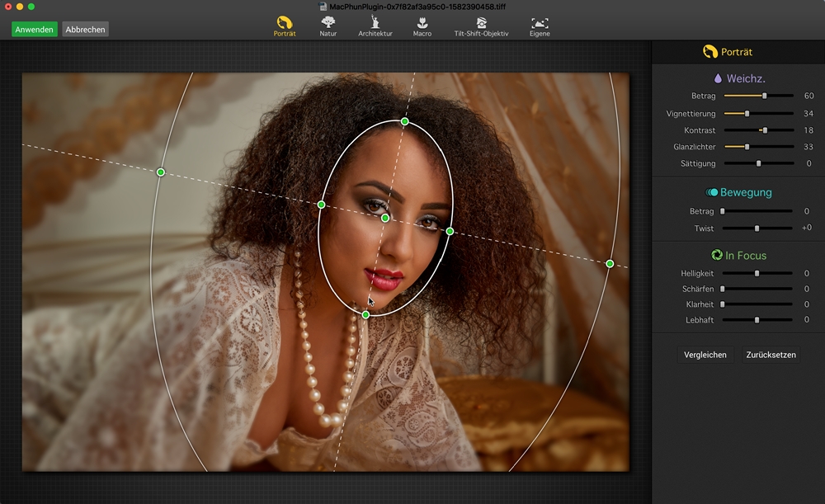Click the Weichz. Betrag slider handle
The height and width of the screenshot is (504, 825).
coord(765,96)
